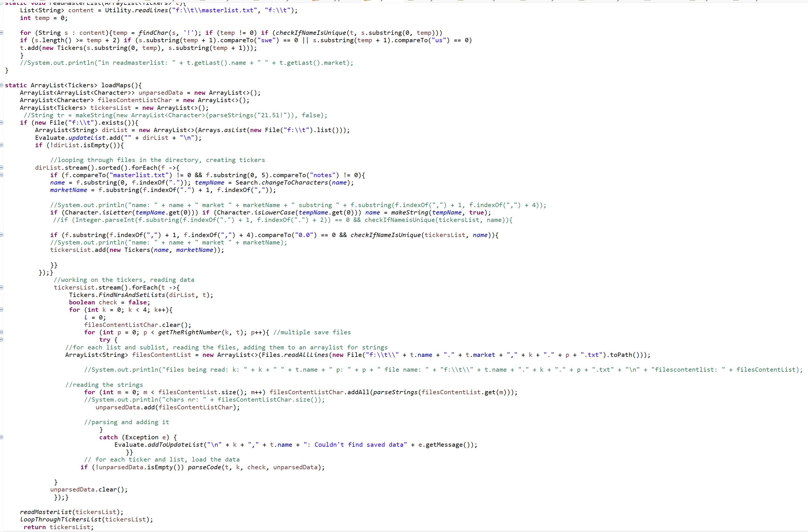Click the italic updateList field
The height and width of the screenshot is (532, 808).
pyautogui.click(x=87, y=138)
